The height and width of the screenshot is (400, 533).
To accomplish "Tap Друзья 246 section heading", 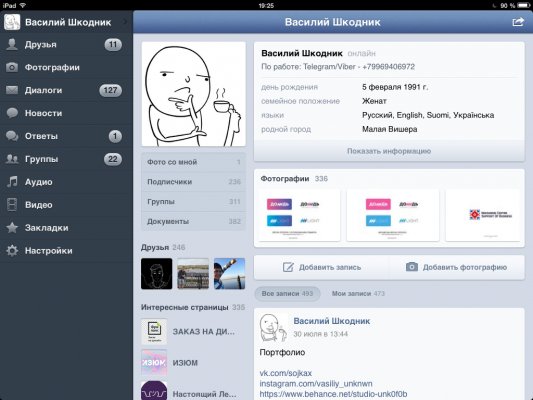I will tap(163, 247).
